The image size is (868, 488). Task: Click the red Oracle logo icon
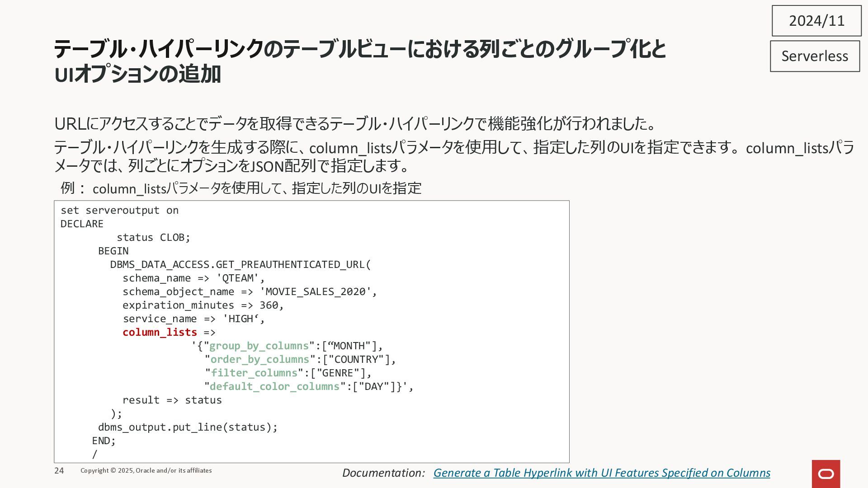click(x=826, y=474)
